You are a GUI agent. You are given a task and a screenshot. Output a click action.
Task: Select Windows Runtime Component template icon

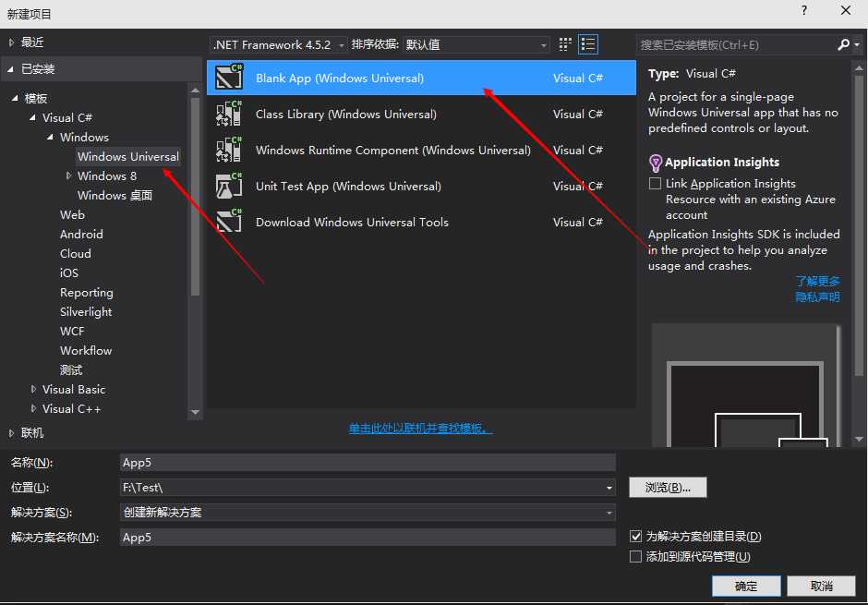tap(229, 150)
